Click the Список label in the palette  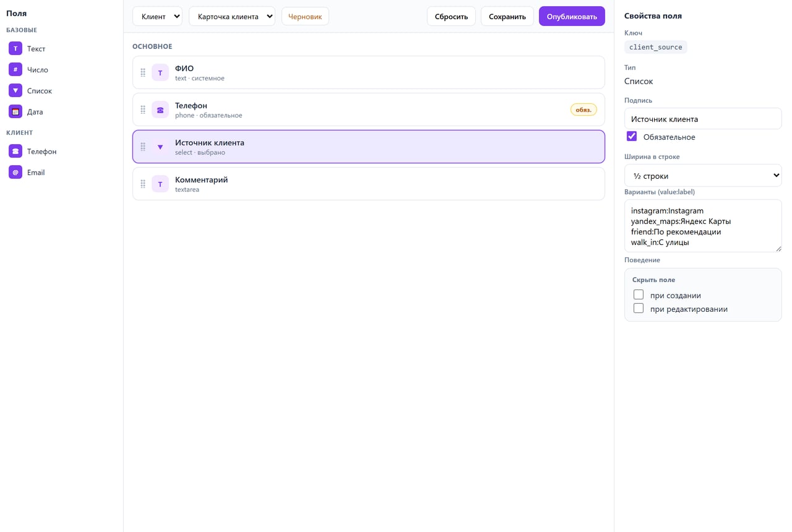[x=40, y=91]
